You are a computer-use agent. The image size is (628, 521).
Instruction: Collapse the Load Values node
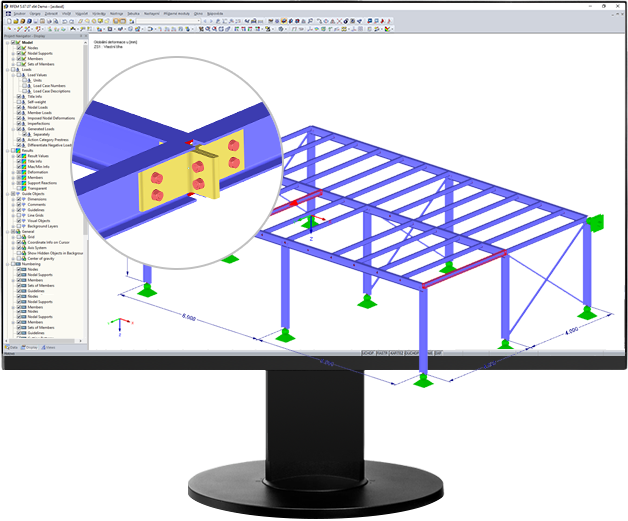(13, 75)
